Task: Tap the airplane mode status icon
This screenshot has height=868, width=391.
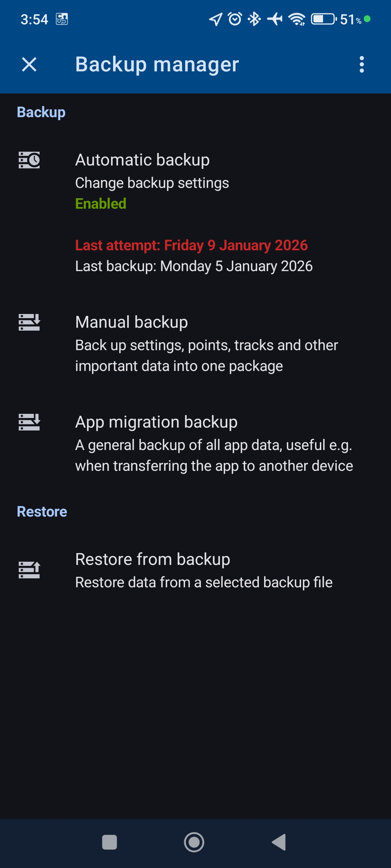Action: pos(275,19)
